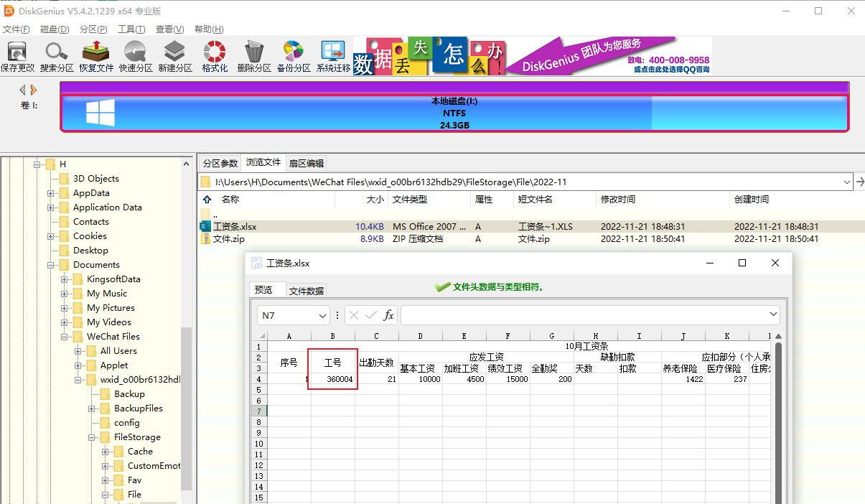Switch to the 文件数据 tab in preview

pyautogui.click(x=307, y=291)
